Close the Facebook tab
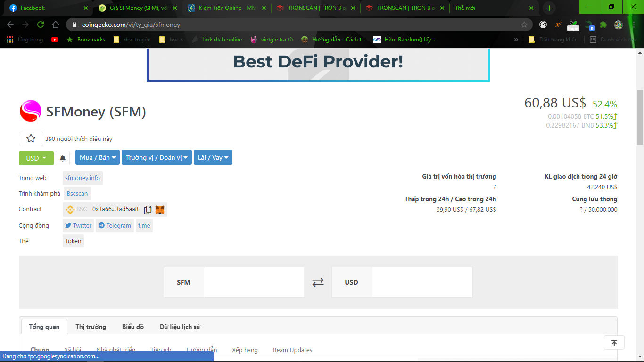 pyautogui.click(x=85, y=8)
